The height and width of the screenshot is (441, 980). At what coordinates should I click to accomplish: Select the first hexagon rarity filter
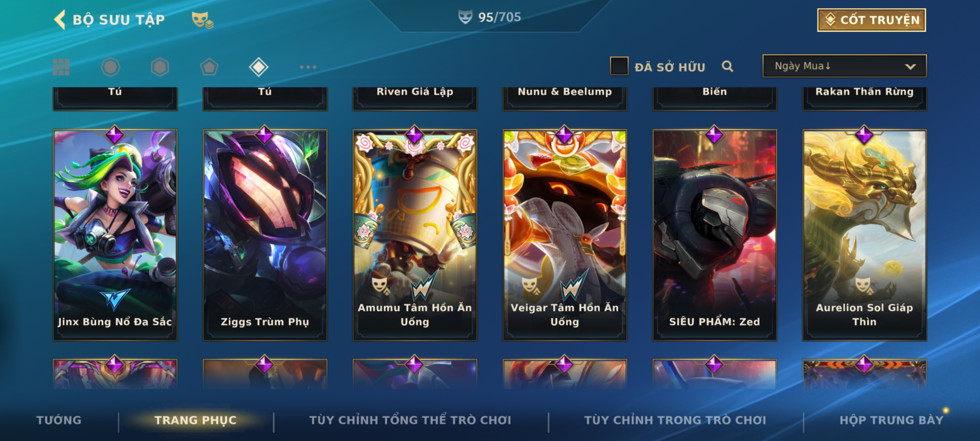[x=111, y=67]
